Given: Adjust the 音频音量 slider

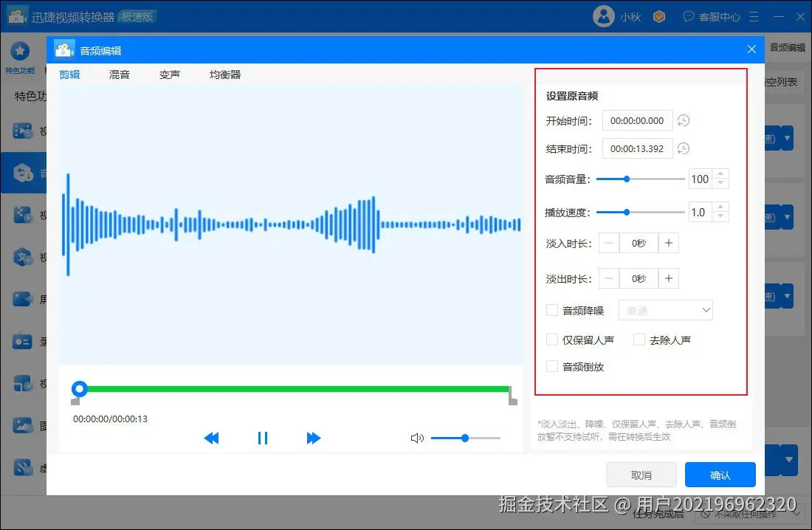Looking at the screenshot, I should pos(641,179).
